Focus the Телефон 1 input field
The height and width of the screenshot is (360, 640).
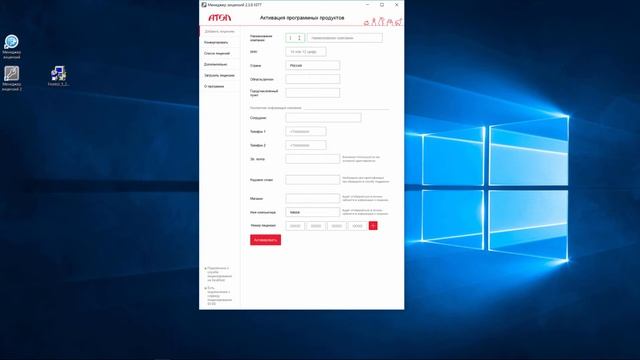(306, 131)
